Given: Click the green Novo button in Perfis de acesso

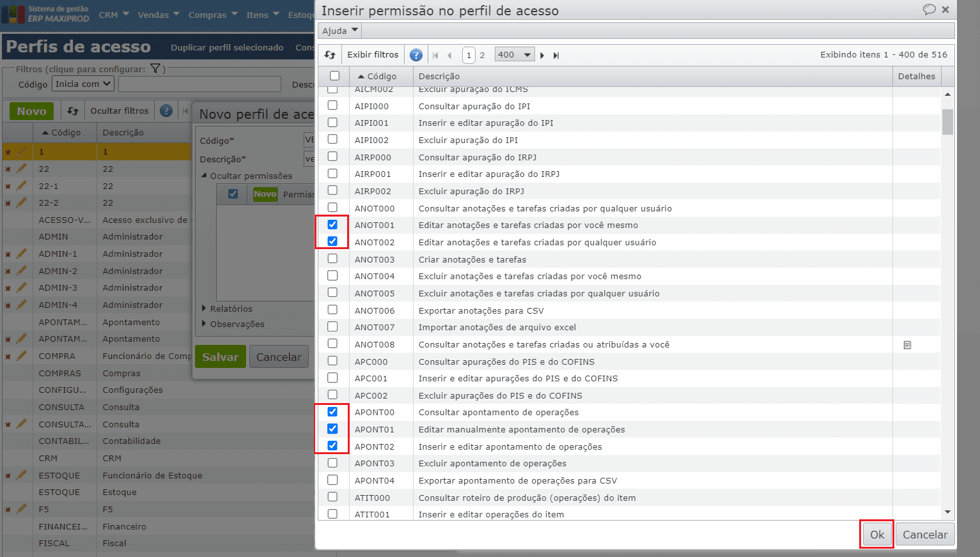Looking at the screenshot, I should point(32,111).
